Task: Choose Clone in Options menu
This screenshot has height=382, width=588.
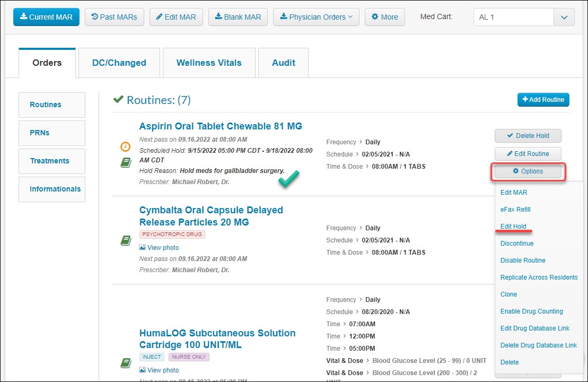Action: tap(508, 294)
